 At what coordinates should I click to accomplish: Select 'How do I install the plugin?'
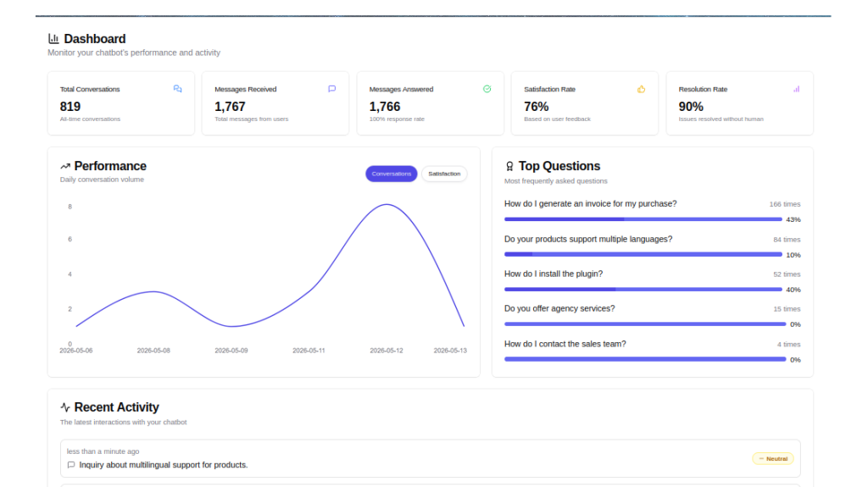pyautogui.click(x=553, y=274)
